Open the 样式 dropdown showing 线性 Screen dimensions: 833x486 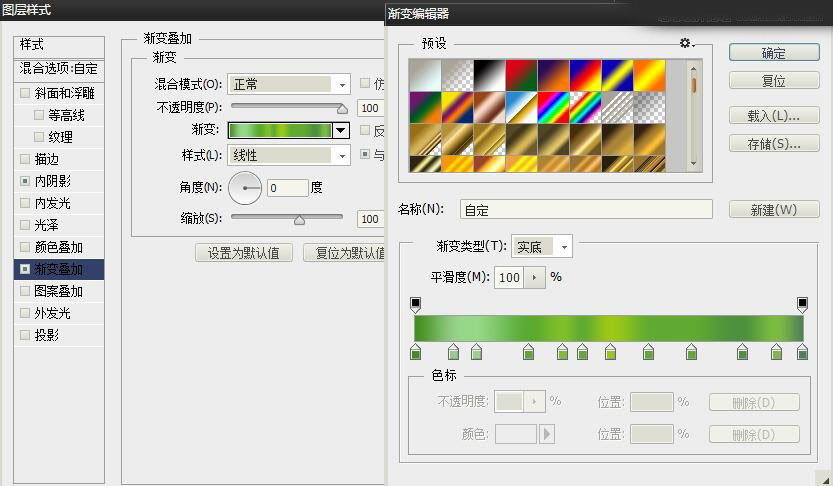288,155
